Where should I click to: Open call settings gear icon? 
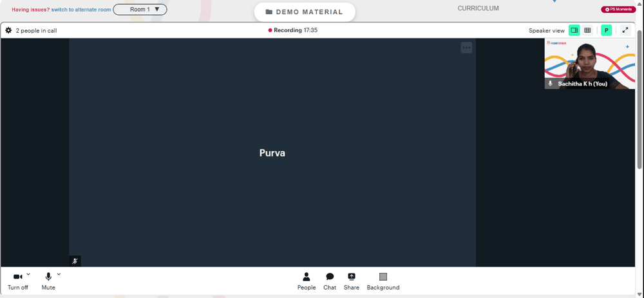(x=8, y=30)
